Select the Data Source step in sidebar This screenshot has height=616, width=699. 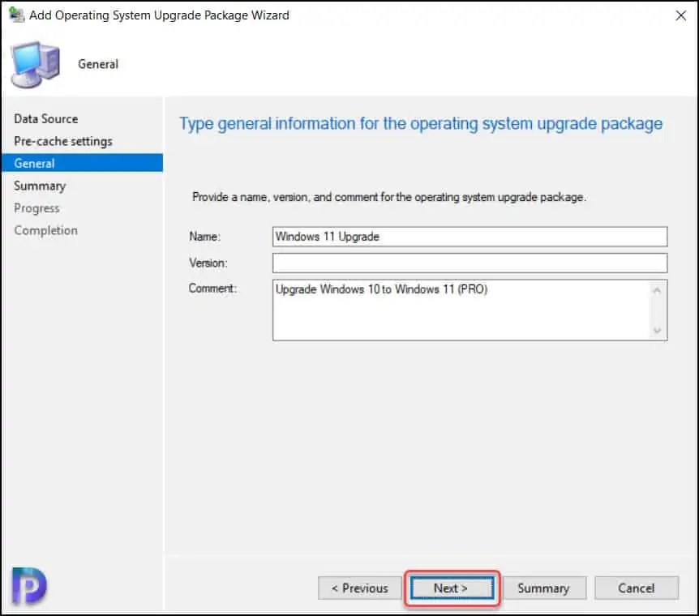[46, 119]
